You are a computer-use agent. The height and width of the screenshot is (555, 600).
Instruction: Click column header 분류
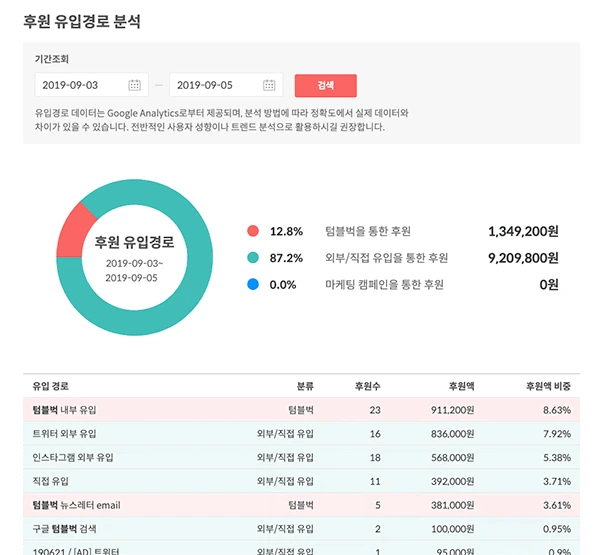(305, 386)
